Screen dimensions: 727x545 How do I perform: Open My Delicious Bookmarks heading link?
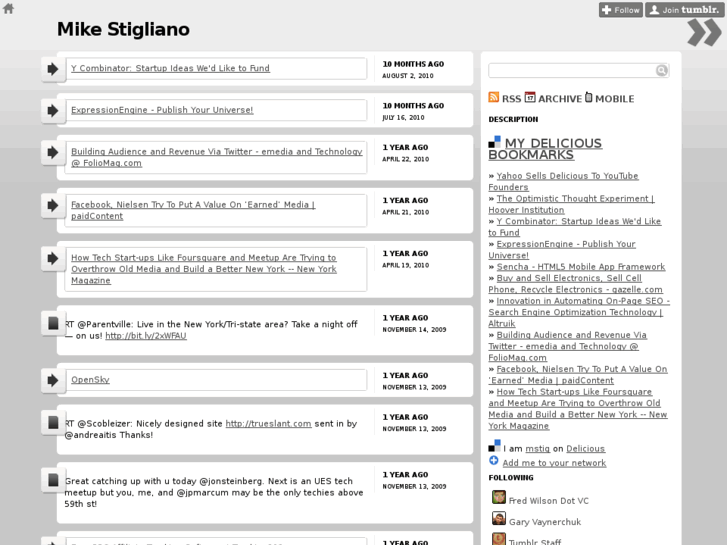(x=545, y=149)
